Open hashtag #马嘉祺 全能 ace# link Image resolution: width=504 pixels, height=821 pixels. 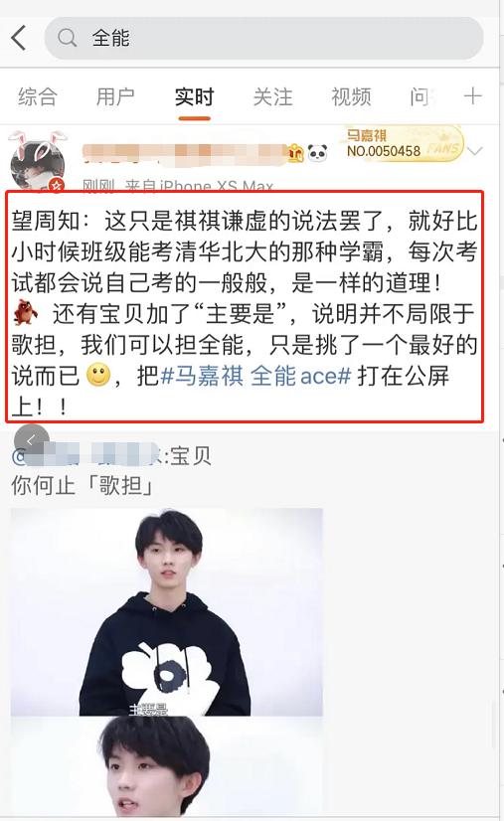coord(255,376)
